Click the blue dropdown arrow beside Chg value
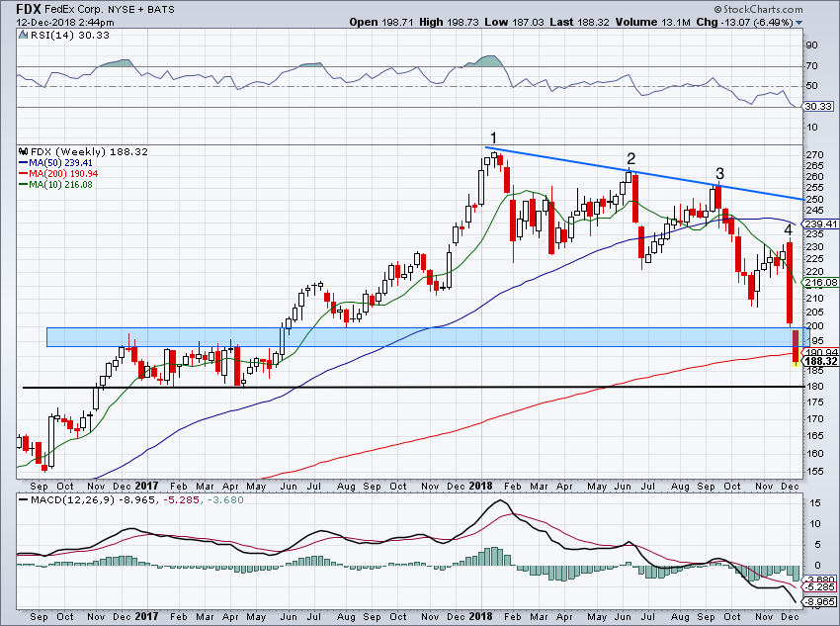Image resolution: width=840 pixels, height=626 pixels. [799, 23]
